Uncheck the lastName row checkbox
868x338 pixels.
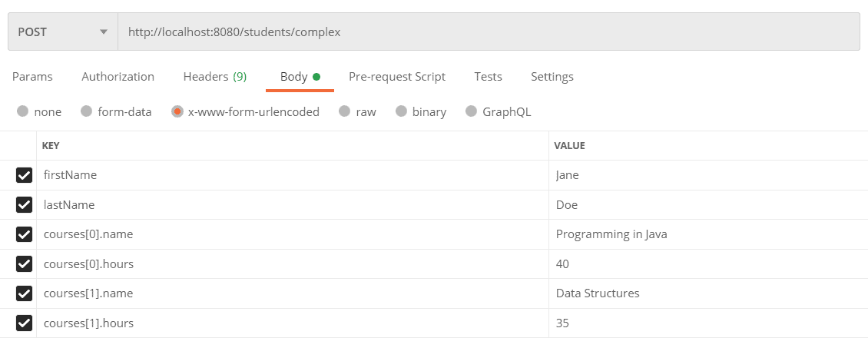24,205
